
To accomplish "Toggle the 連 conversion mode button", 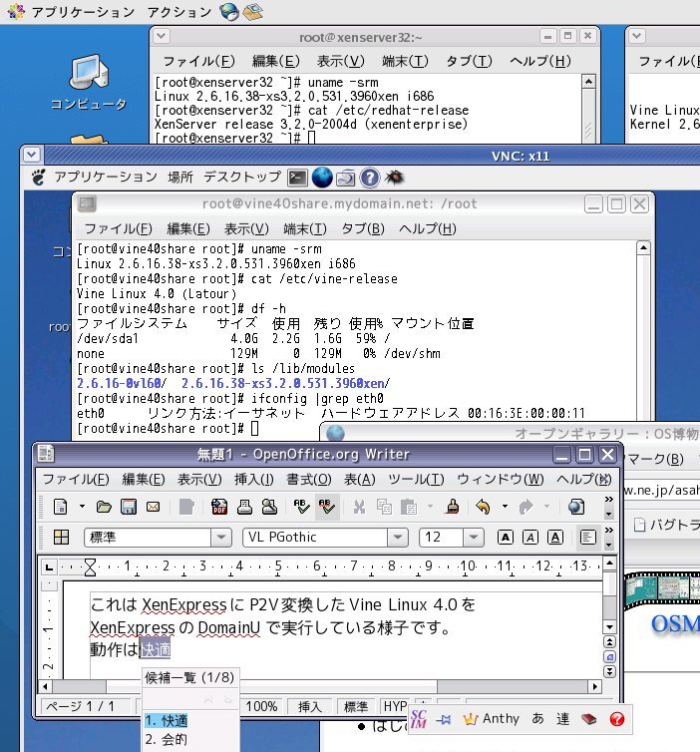I will [562, 718].
